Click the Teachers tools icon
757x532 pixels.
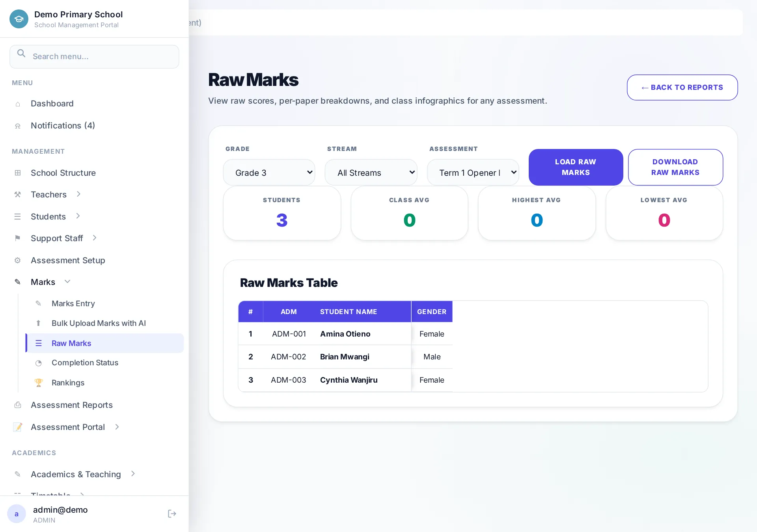(18, 195)
